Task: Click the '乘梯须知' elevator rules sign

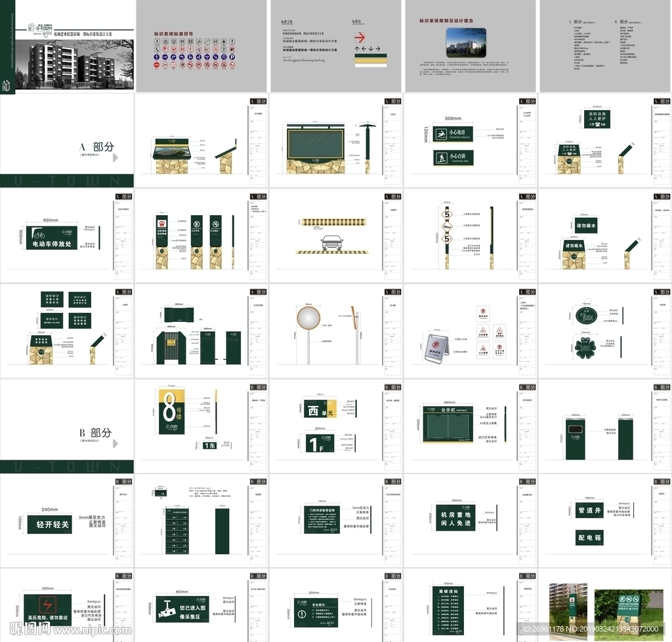Action: click(x=448, y=611)
